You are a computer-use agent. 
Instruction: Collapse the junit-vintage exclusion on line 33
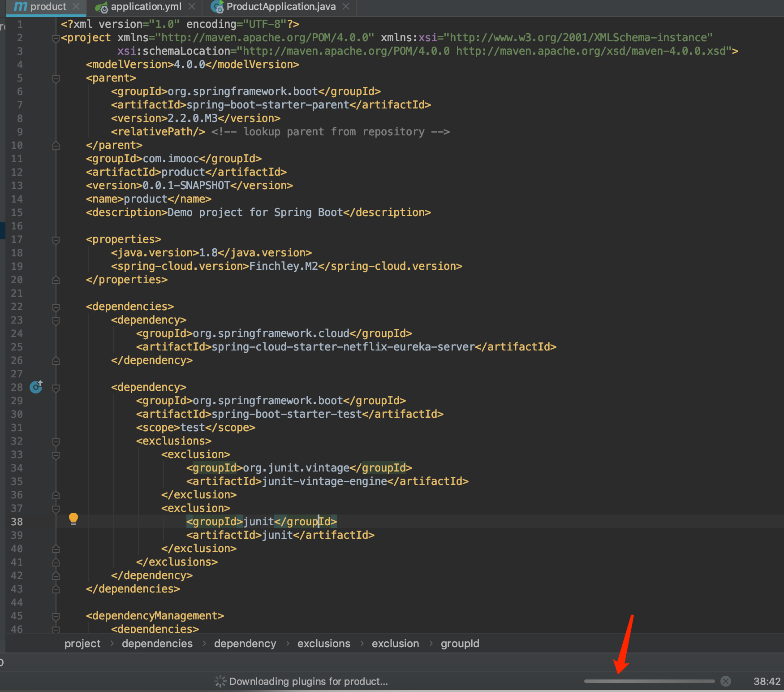[56, 455]
